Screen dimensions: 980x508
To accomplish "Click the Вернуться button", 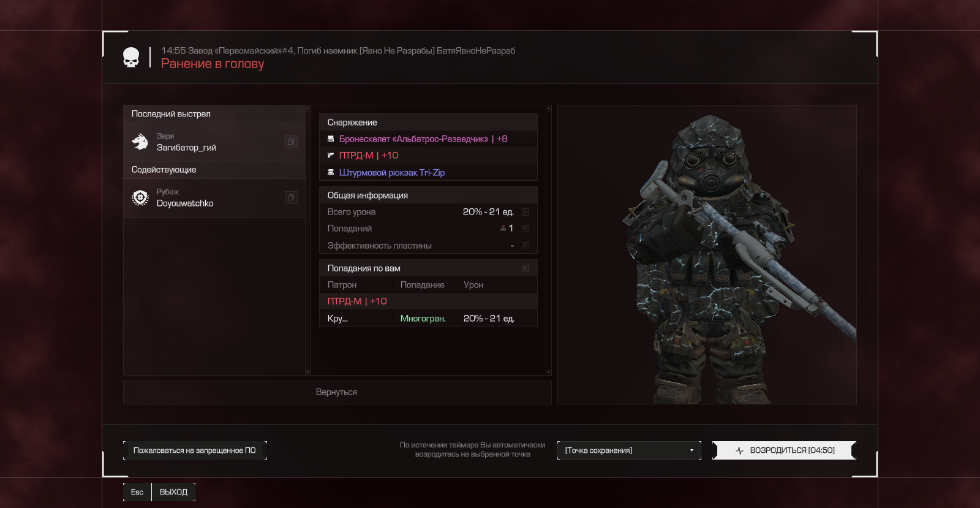I will [337, 392].
